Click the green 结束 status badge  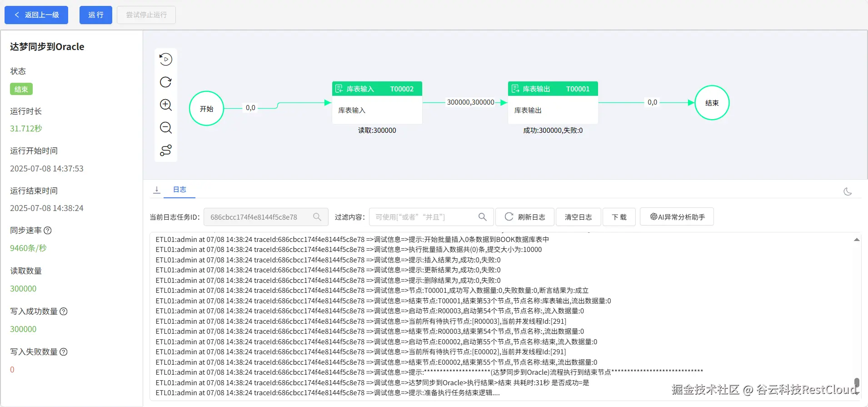[x=21, y=89]
